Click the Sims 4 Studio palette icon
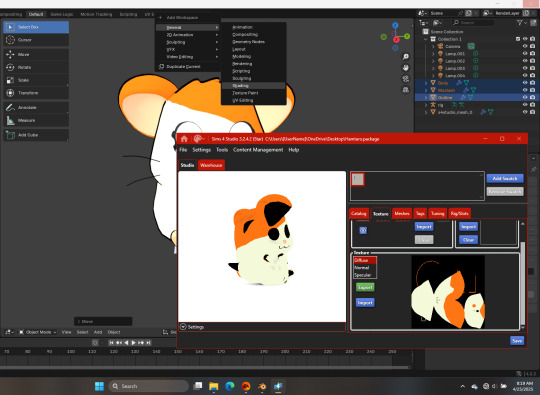The height and width of the screenshot is (395, 540). pos(198,139)
